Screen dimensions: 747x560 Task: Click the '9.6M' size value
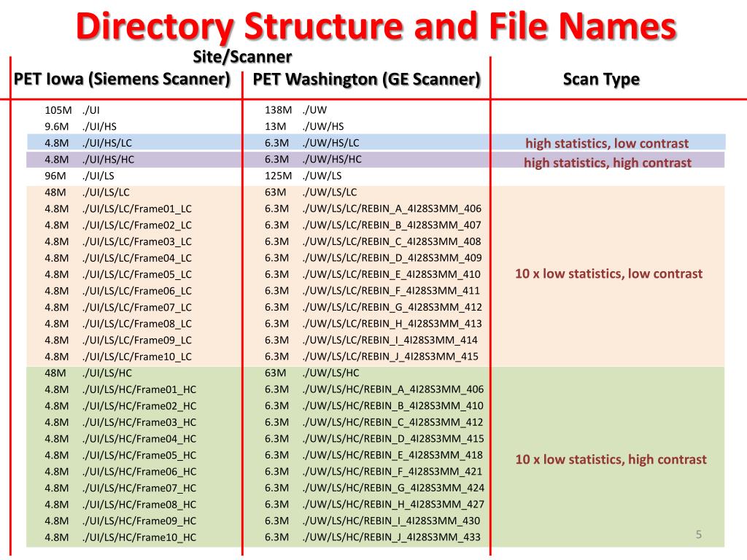[57, 127]
